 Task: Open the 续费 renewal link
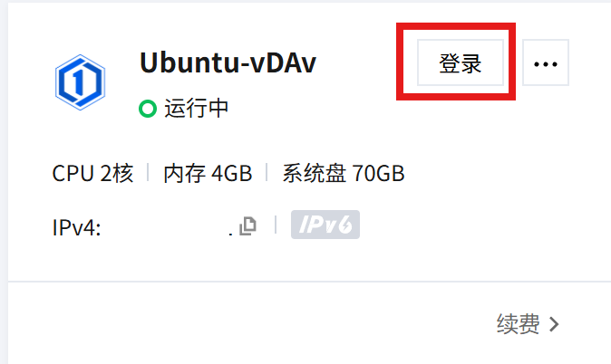(518, 324)
